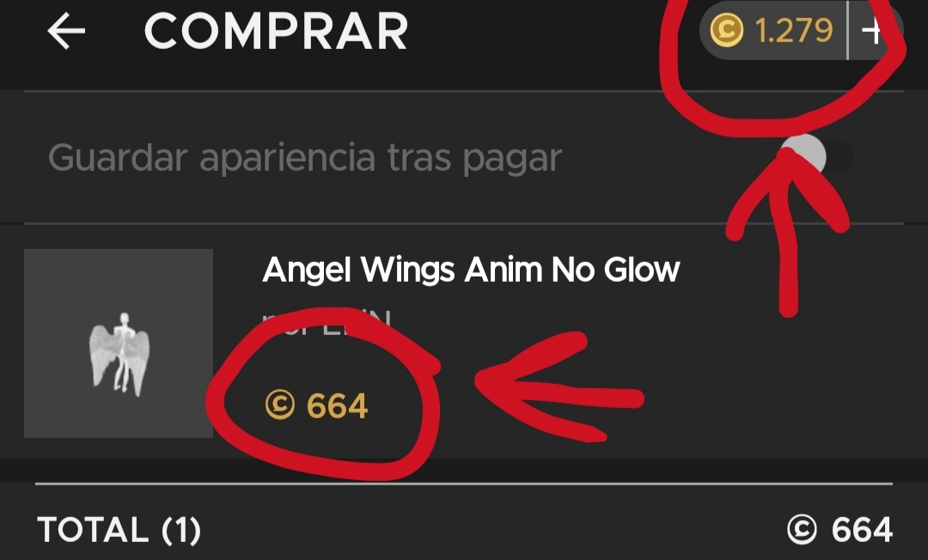Screen dimensions: 928x560
Task: Add more coins with the plus button
Action: pyautogui.click(x=874, y=30)
